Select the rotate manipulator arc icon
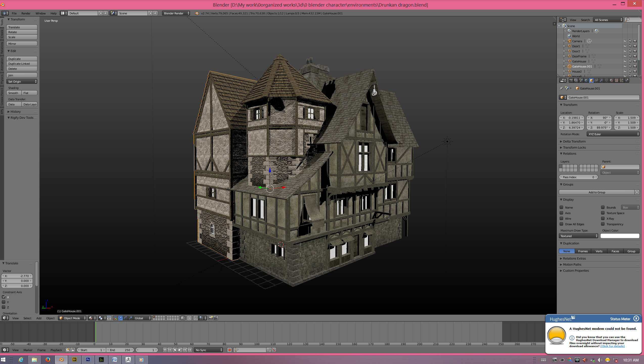This screenshot has height=364, width=644. (x=125, y=318)
